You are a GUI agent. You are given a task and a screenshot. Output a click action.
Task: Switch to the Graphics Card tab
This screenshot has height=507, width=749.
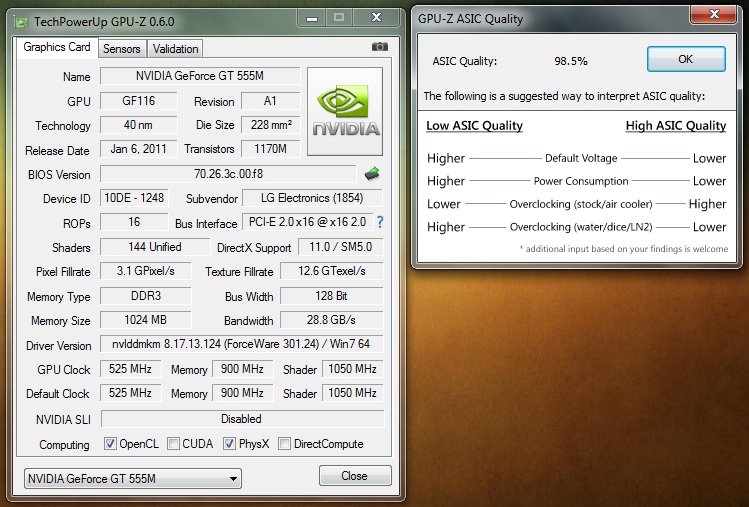point(57,47)
